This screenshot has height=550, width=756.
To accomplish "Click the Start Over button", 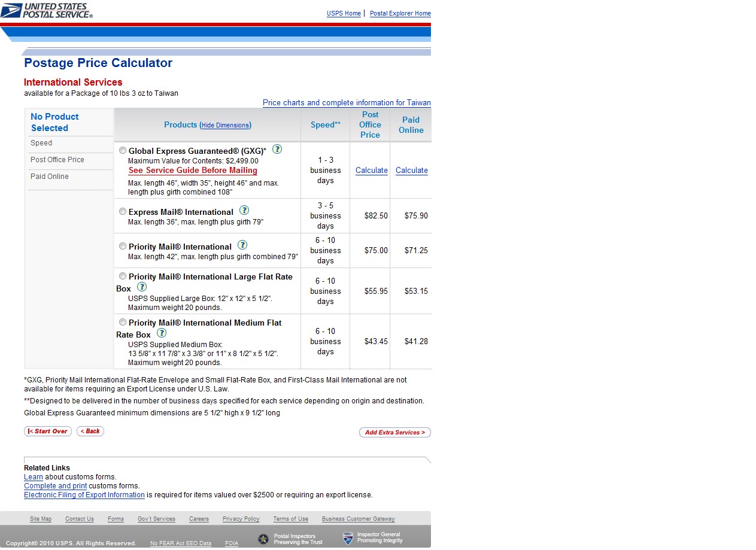I will tap(48, 431).
